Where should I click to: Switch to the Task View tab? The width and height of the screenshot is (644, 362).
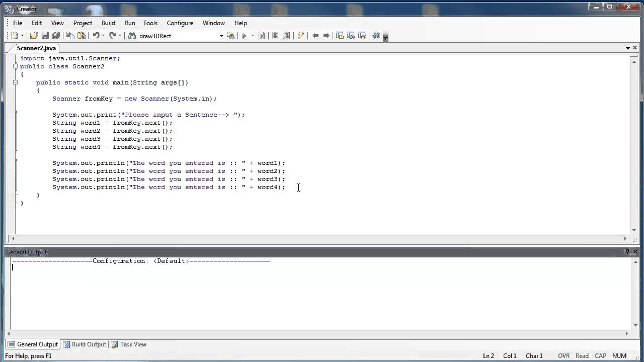pyautogui.click(x=129, y=344)
